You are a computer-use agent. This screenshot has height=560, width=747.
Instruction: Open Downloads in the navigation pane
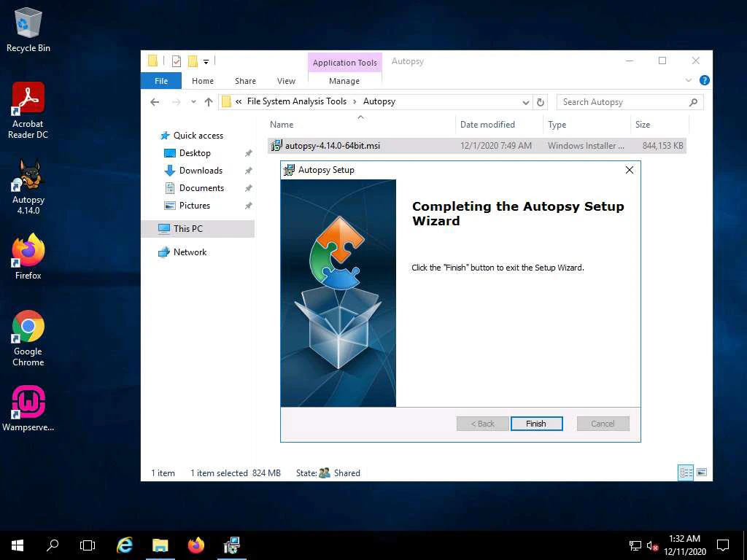point(201,171)
